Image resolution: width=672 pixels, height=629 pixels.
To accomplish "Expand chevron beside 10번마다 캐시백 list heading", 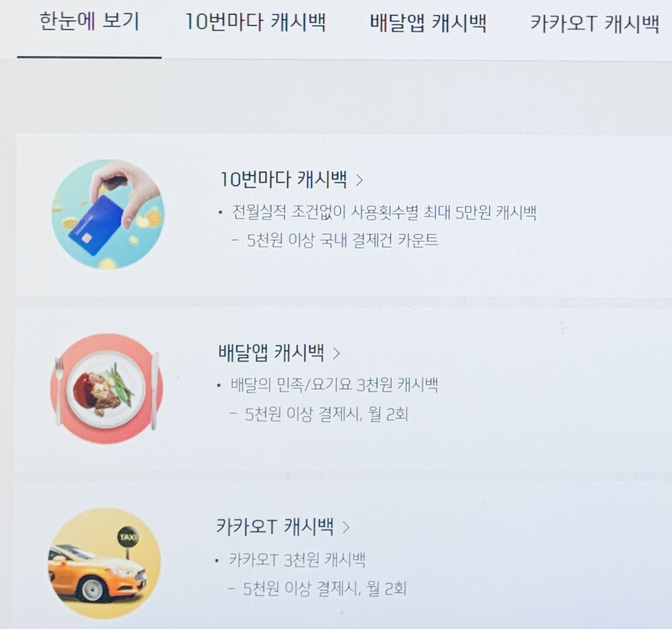I will [359, 180].
